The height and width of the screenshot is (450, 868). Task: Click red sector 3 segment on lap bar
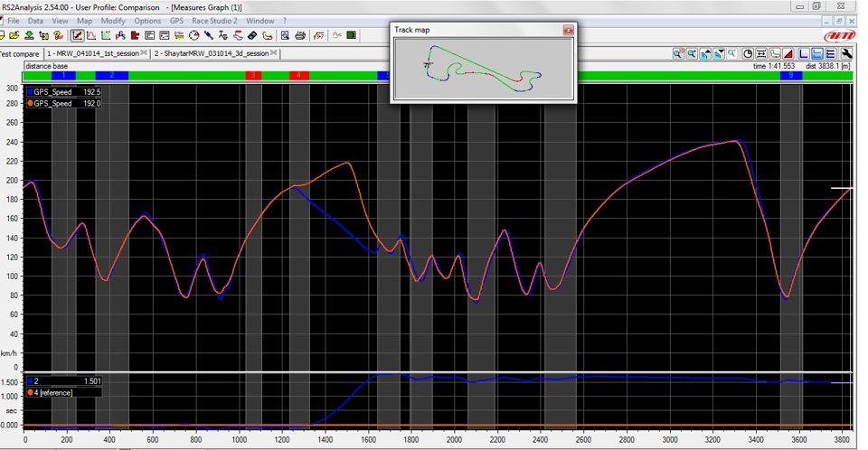(x=253, y=75)
